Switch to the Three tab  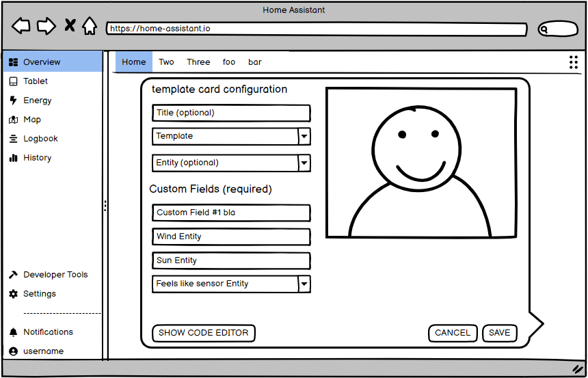pos(198,62)
